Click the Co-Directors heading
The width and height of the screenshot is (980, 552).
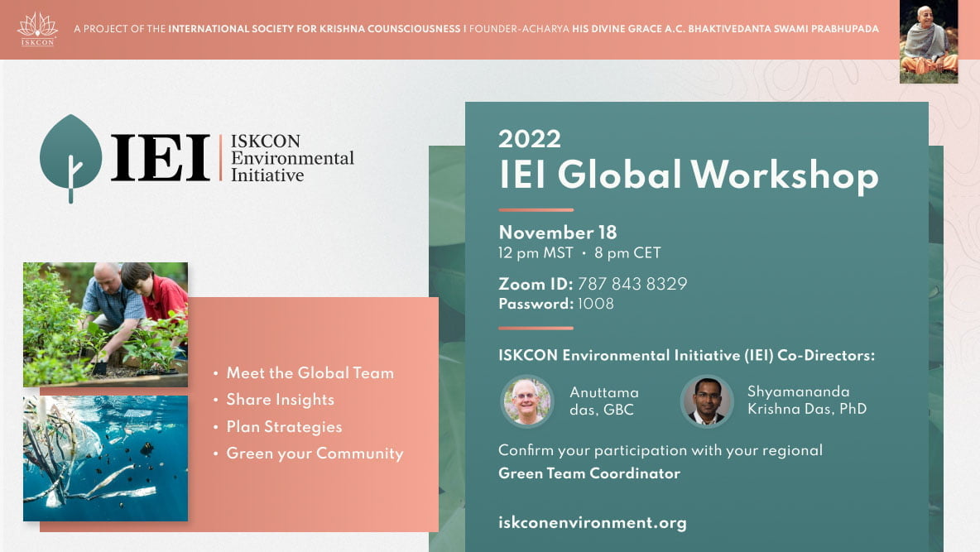point(686,356)
